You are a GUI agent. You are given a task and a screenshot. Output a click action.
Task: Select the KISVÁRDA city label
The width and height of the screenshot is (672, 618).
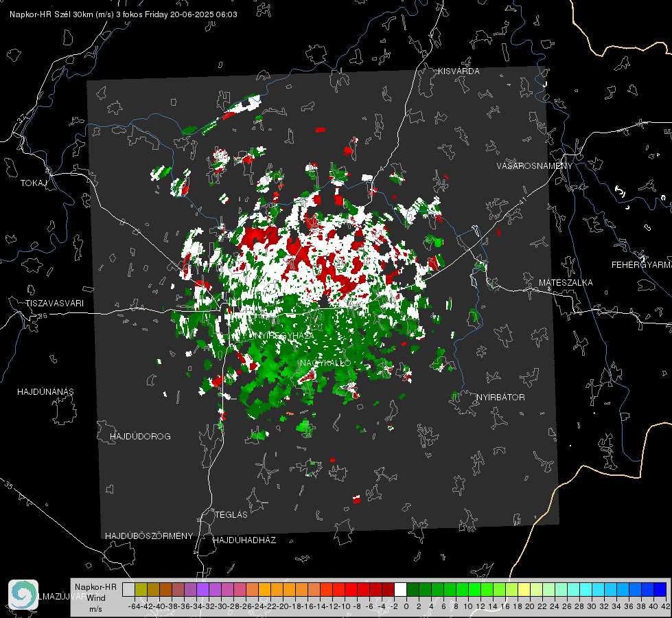coord(459,71)
